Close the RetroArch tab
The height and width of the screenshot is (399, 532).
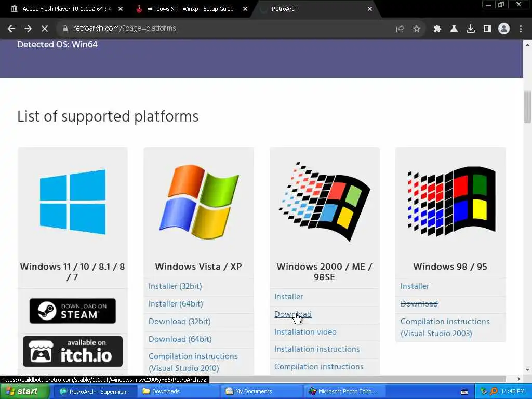point(370,9)
